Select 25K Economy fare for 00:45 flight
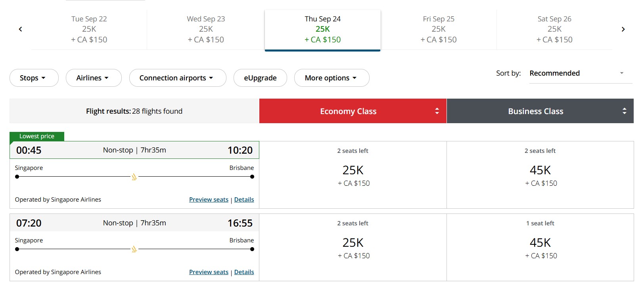The width and height of the screenshot is (644, 282). tap(353, 175)
